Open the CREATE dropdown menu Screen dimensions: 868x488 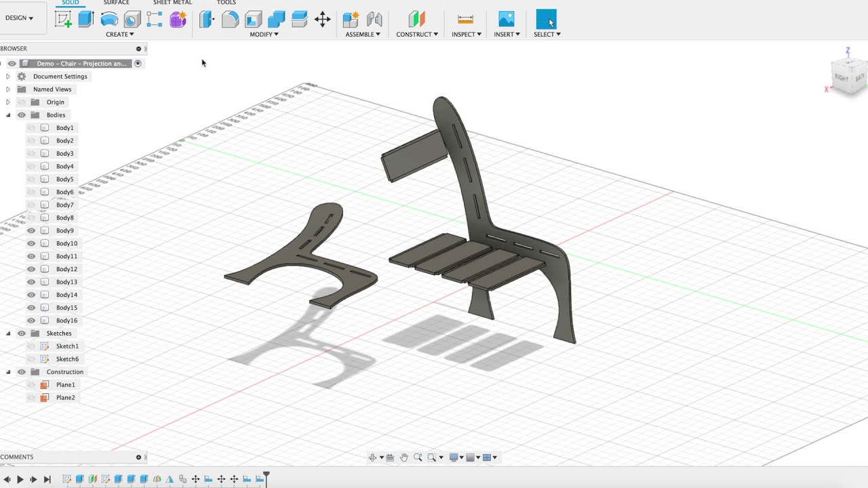point(119,35)
